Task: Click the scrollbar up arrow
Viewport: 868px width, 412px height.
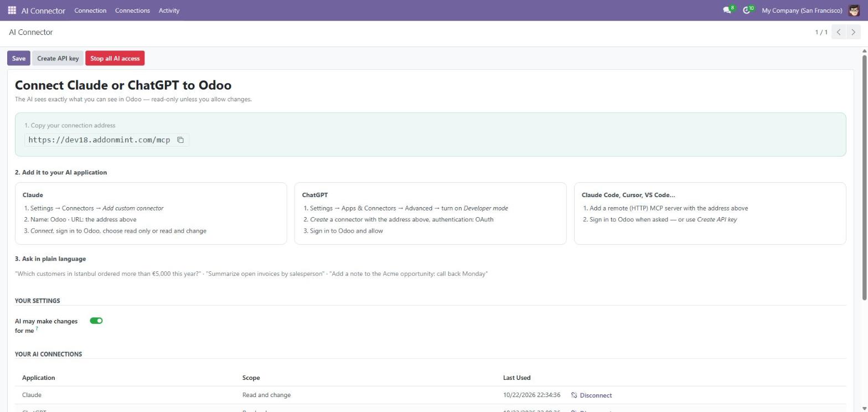Action: (x=864, y=51)
